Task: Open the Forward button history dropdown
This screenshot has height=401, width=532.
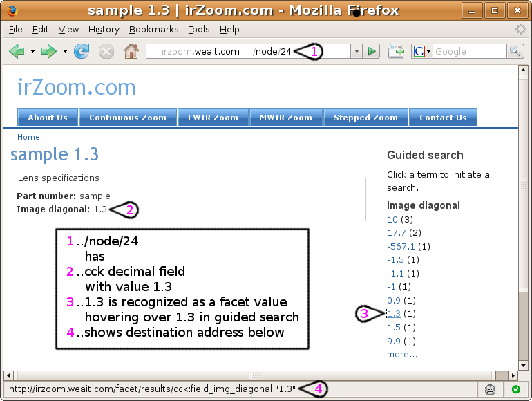Action: click(65, 52)
